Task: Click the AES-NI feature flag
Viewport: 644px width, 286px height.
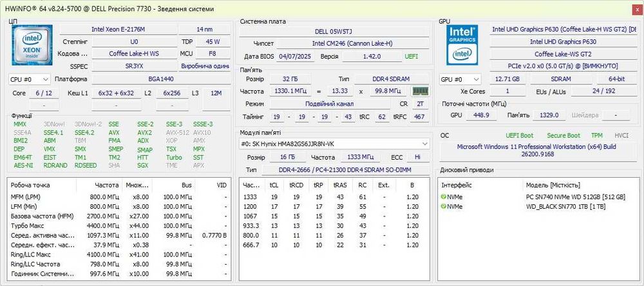Action: [23, 166]
